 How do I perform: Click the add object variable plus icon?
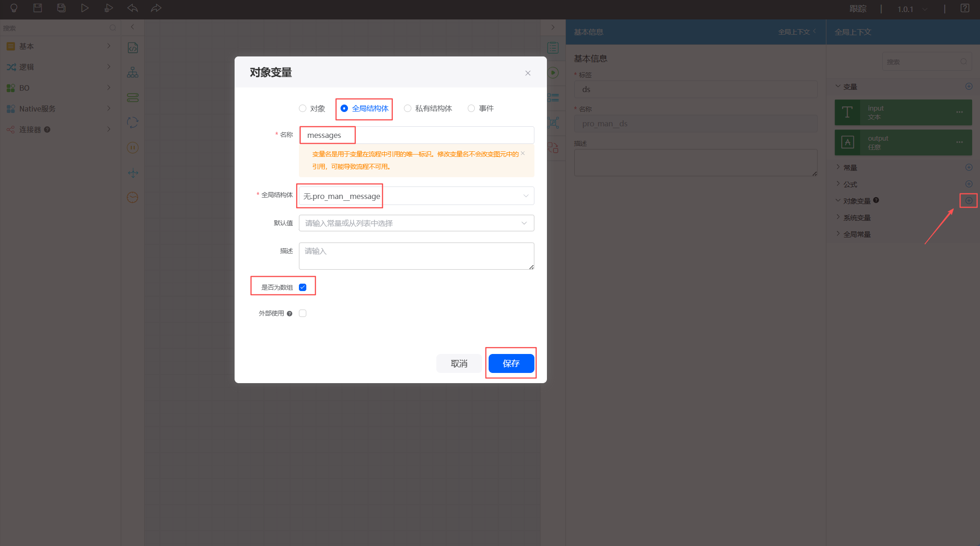pyautogui.click(x=968, y=200)
